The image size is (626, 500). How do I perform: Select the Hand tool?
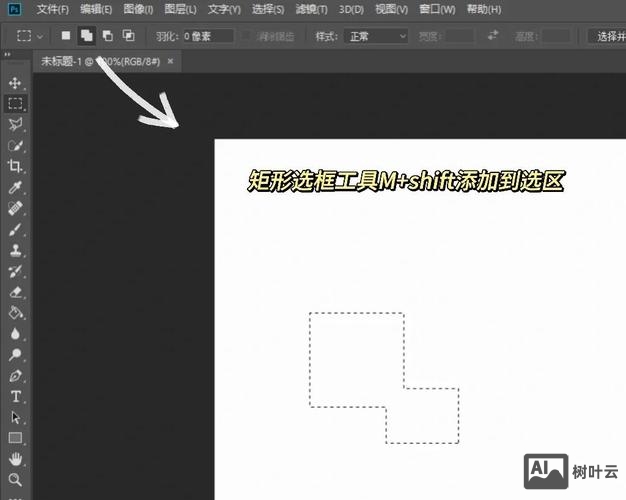point(15,458)
